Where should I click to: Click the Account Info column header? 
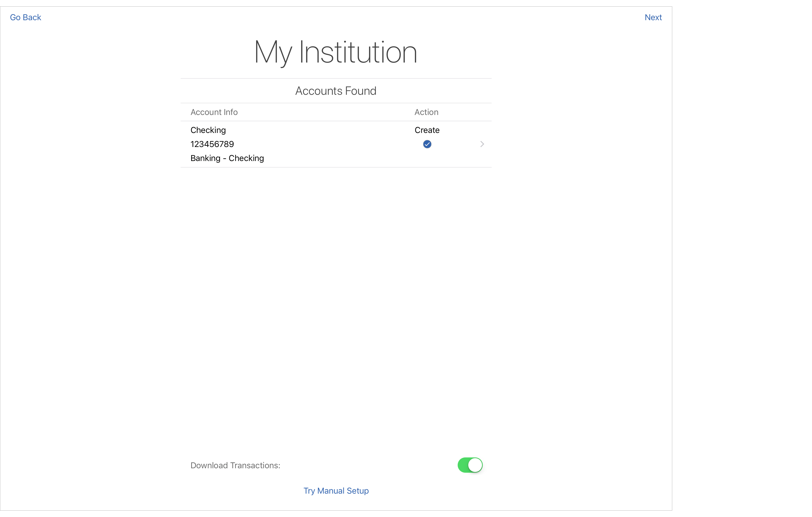click(214, 112)
